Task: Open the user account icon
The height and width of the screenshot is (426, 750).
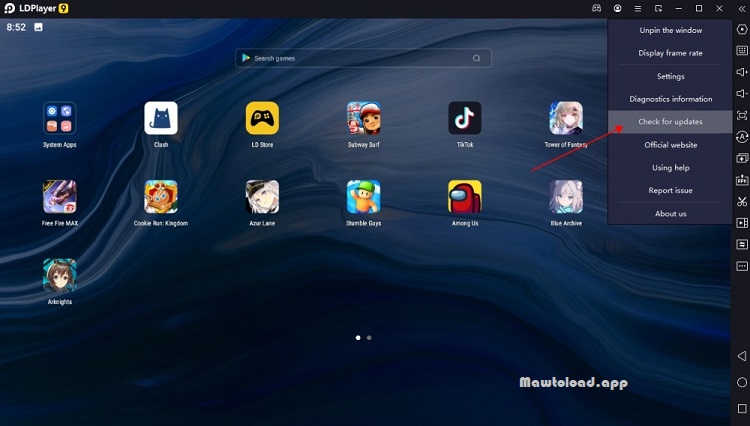Action: (x=618, y=8)
